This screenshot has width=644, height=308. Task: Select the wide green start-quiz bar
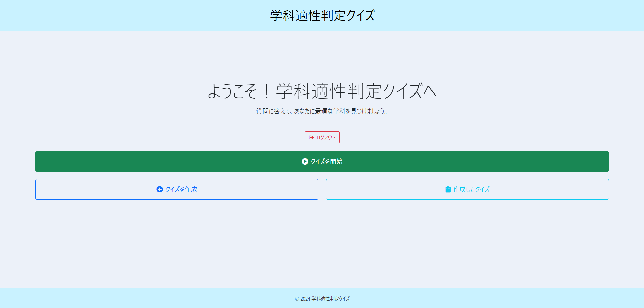coord(322,161)
